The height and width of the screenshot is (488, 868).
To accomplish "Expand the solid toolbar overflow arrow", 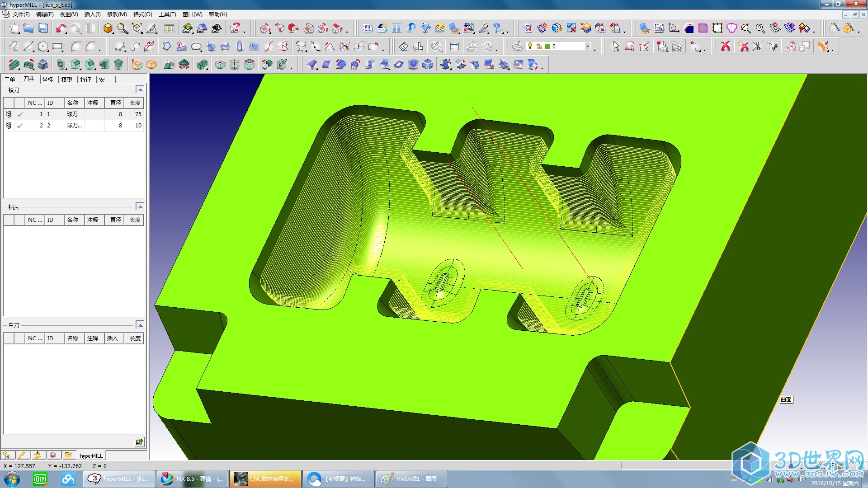I will 292,68.
